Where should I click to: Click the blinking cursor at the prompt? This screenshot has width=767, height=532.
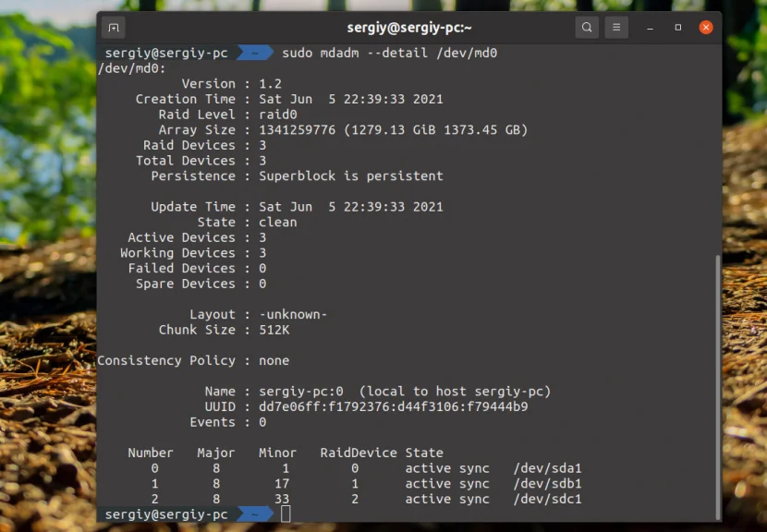[286, 514]
